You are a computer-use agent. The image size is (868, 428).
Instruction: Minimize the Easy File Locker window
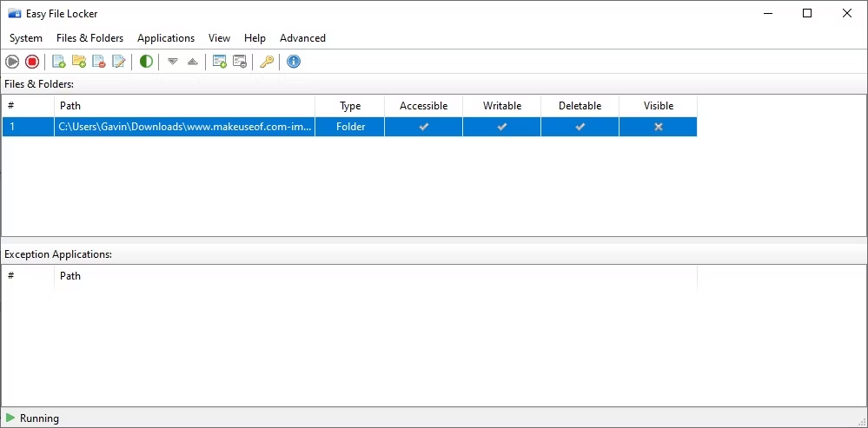point(767,13)
